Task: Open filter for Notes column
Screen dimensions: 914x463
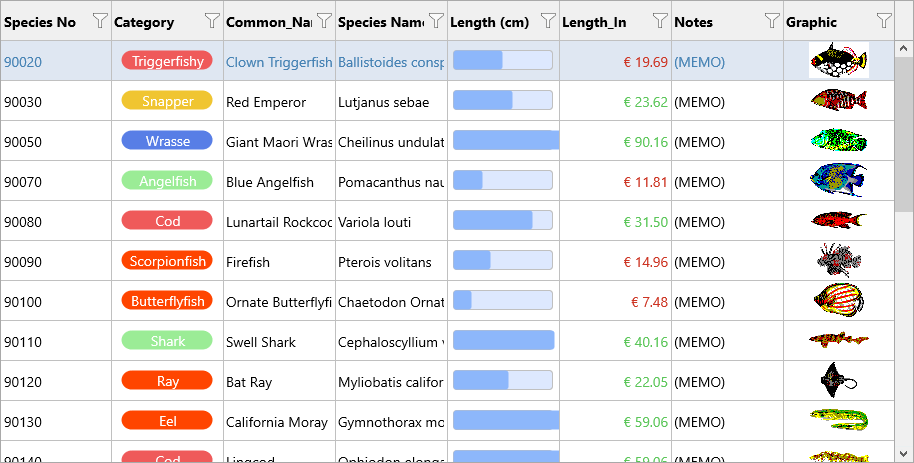Action: pyautogui.click(x=772, y=21)
